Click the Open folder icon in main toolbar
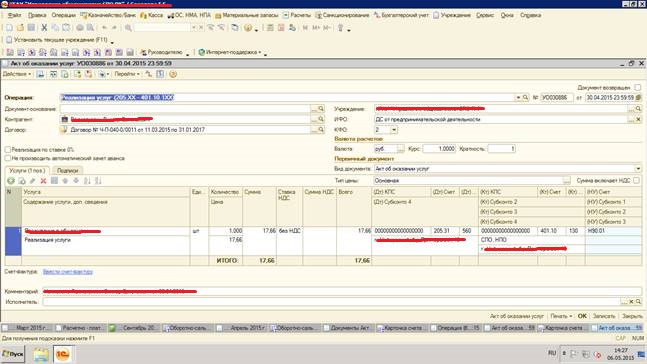The height and width of the screenshot is (364, 647). point(20,28)
